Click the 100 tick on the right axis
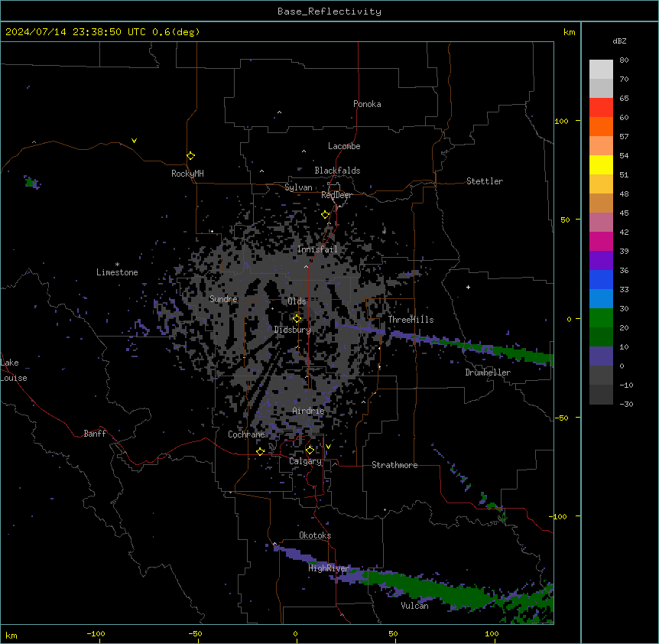Screen dimensions: 659x644 coord(561,121)
